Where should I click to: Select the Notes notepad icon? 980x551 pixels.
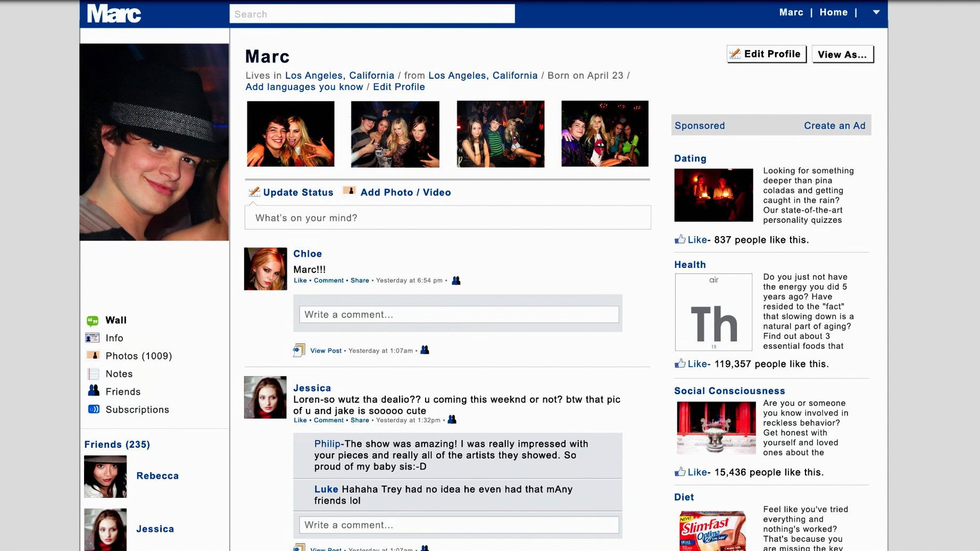93,374
